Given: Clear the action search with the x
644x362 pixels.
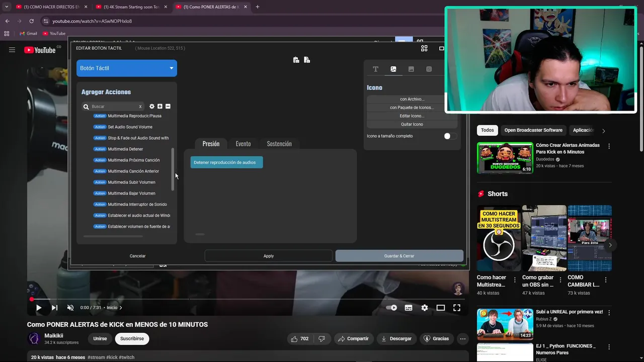Looking at the screenshot, I should (140, 107).
